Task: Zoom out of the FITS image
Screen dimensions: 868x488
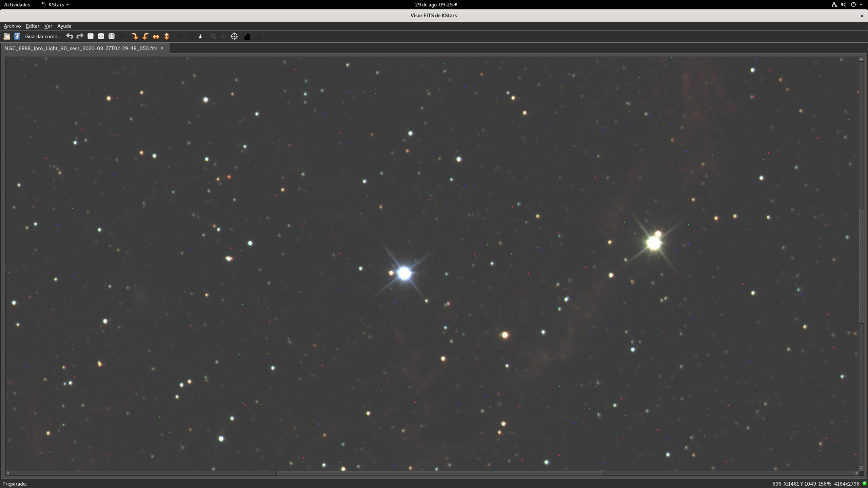Action: (x=101, y=36)
